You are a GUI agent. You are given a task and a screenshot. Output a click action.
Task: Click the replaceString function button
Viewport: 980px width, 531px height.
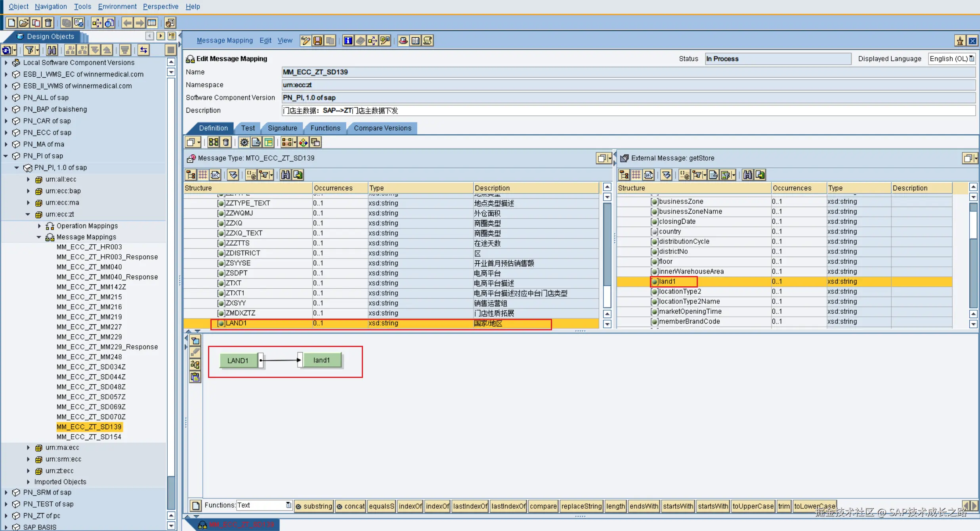tap(581, 506)
